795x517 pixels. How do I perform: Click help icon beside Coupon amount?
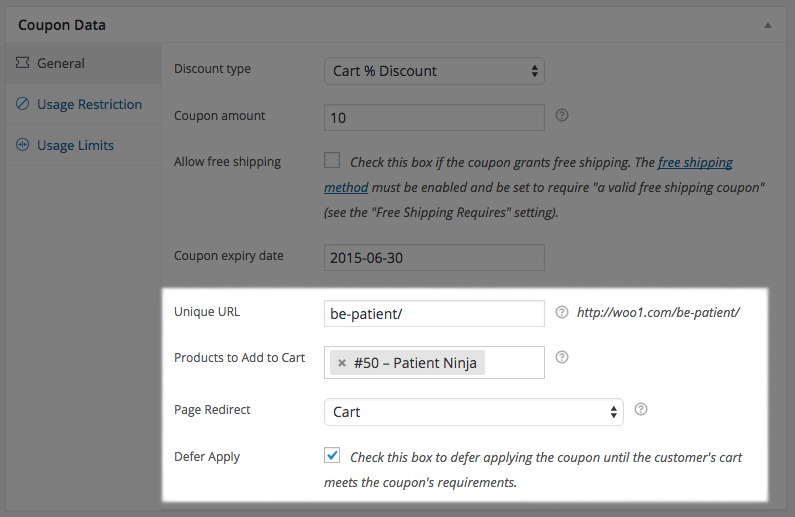562,116
